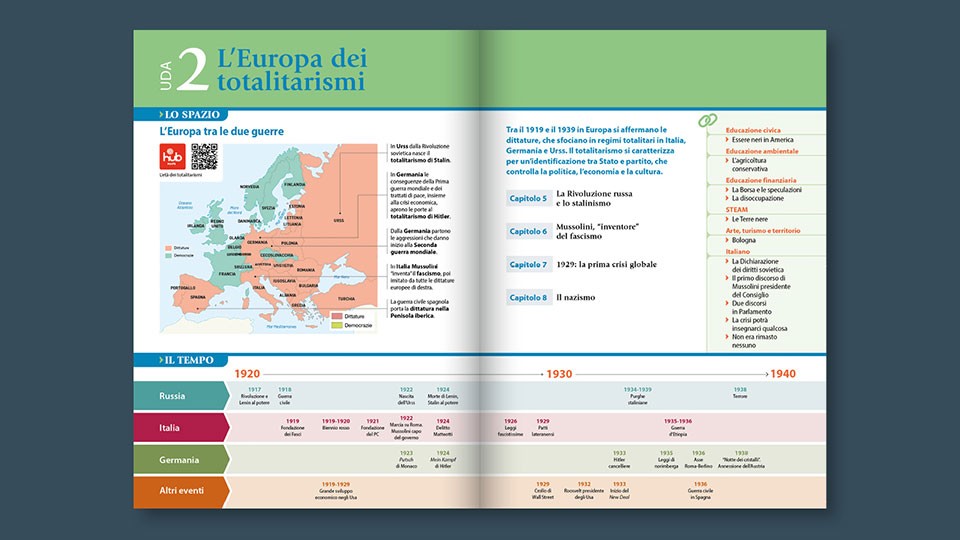Open the Capitolo 5 label

coord(528,198)
